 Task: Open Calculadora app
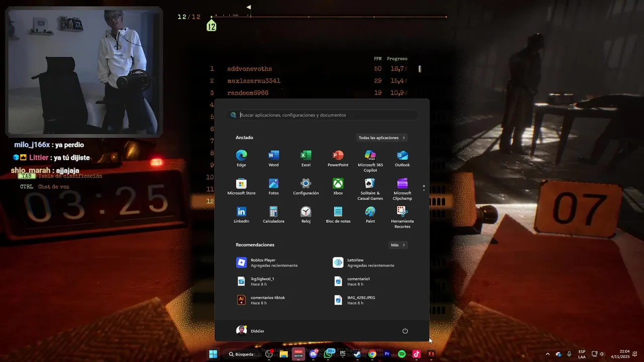(x=274, y=214)
